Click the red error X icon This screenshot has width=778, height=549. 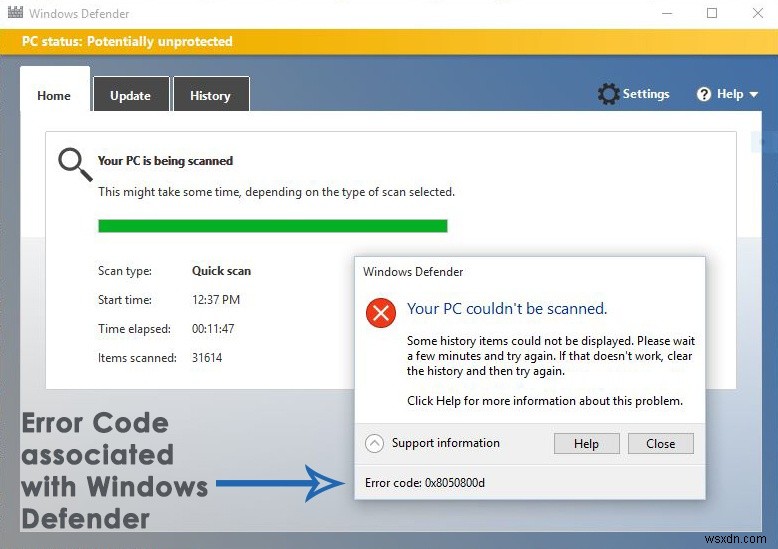(x=381, y=313)
